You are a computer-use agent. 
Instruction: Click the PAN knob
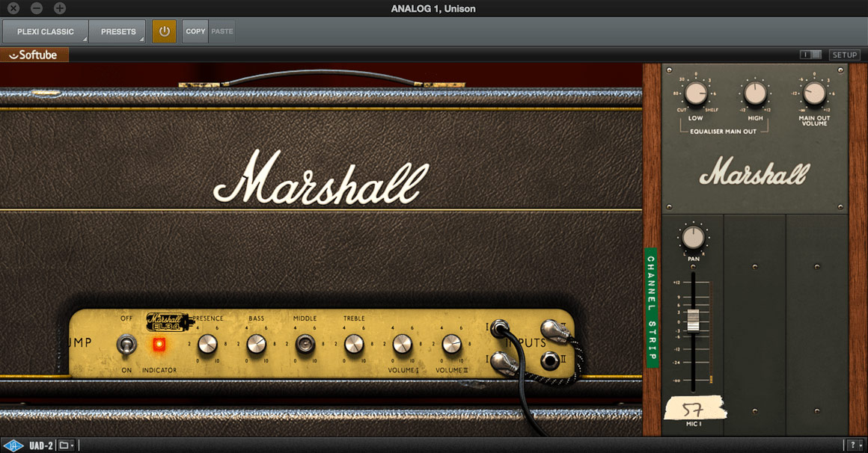(693, 237)
